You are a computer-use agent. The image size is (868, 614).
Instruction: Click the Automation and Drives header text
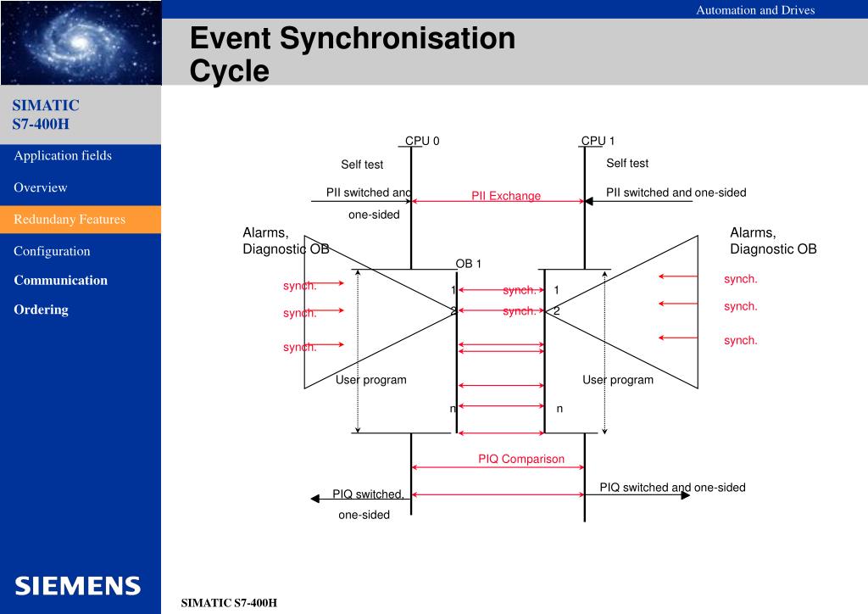[755, 10]
